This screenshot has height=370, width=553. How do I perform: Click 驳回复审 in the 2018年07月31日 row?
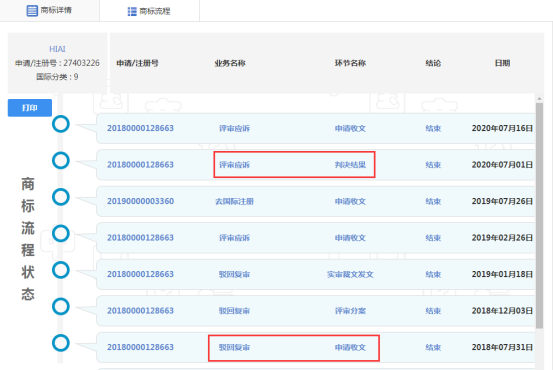tap(234, 347)
